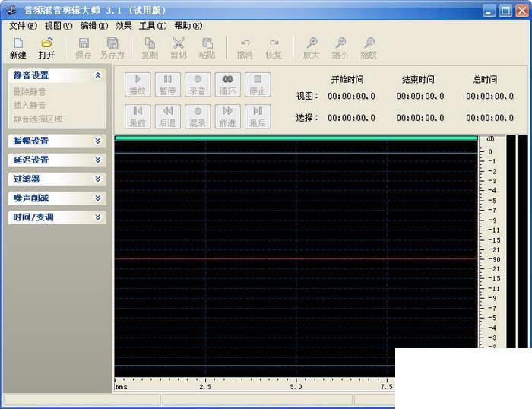Viewport: 532px width, 409px height.
Task: Click the 0 label on dB scale
Action: 490,152
